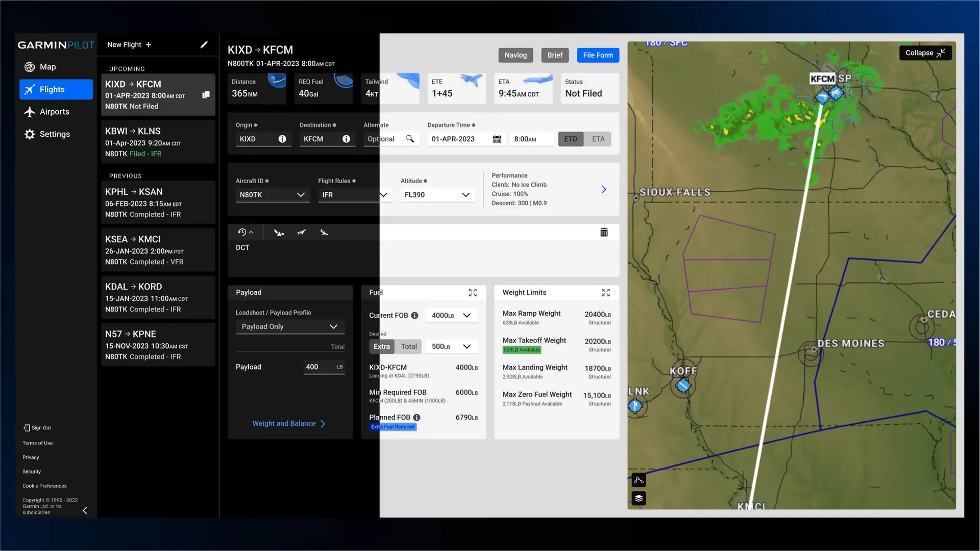Expand route history caret
This screenshot has width=980, height=551.
(251, 232)
